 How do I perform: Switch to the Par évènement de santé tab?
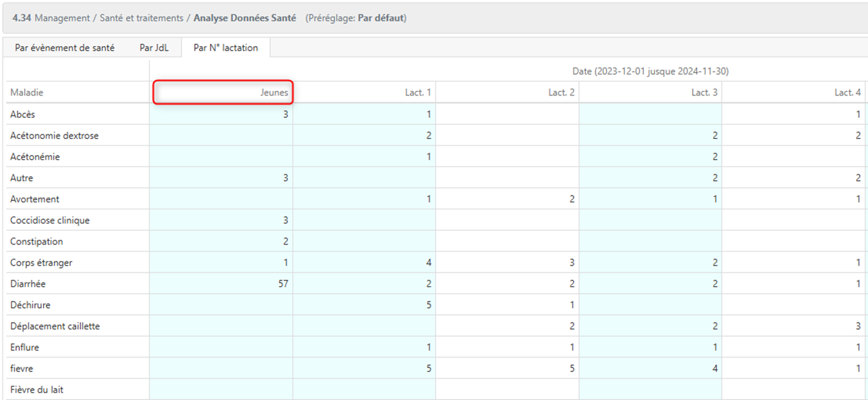[x=64, y=48]
